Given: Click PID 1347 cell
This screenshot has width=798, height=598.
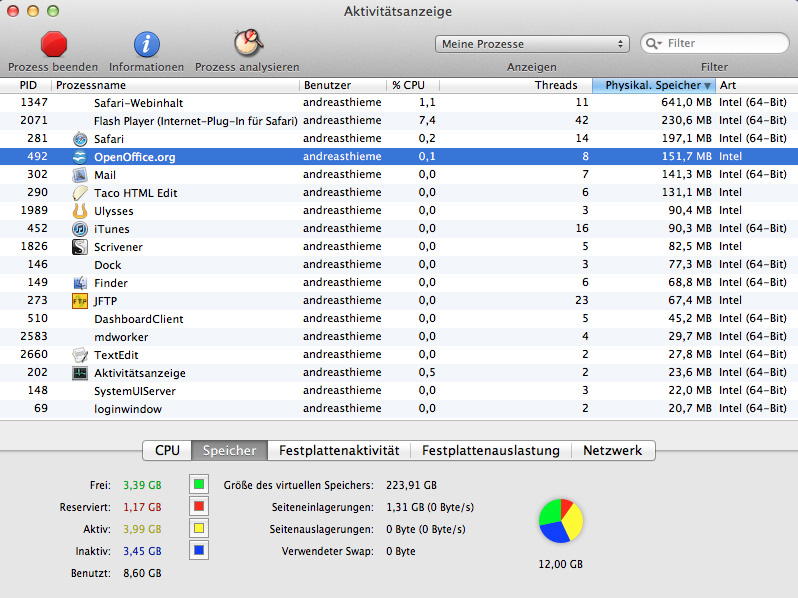Looking at the screenshot, I should coord(34,102).
